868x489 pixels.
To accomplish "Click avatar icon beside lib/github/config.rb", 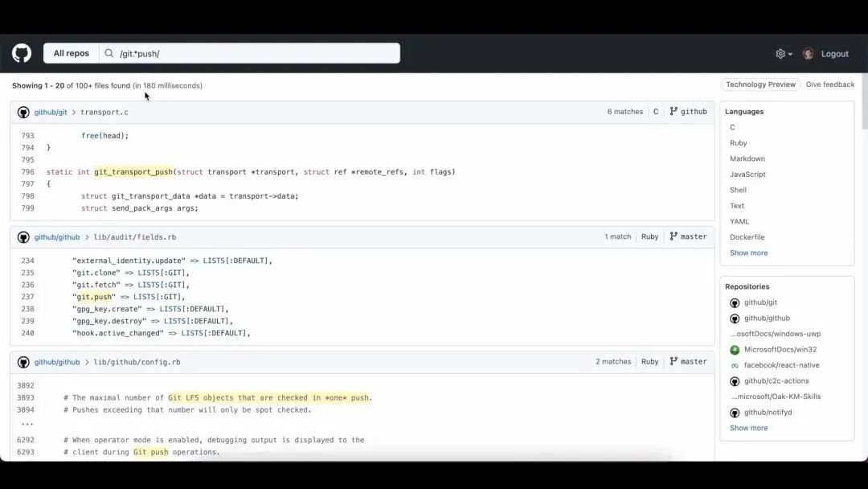I will click(23, 363).
